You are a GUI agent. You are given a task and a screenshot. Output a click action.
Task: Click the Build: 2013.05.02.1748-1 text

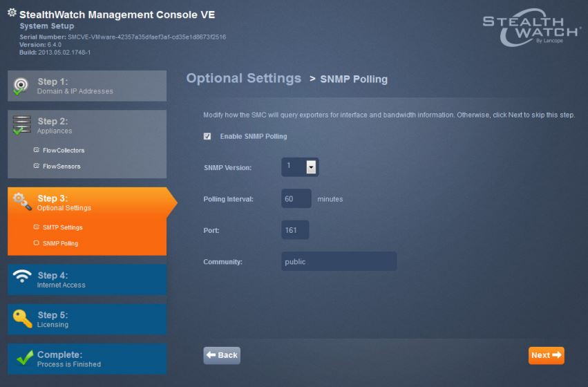55,53
